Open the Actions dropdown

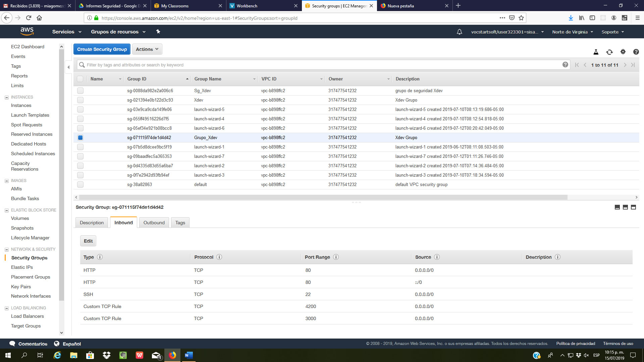click(x=147, y=49)
